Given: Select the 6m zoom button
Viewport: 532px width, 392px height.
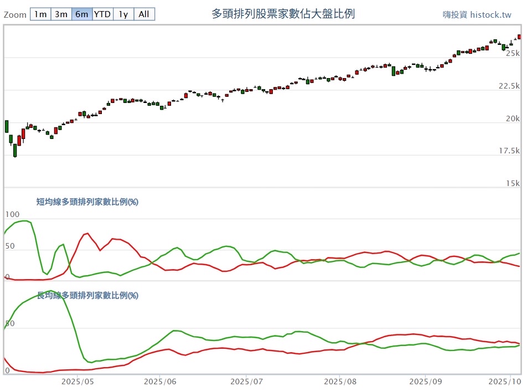Looking at the screenshot, I should click(x=82, y=14).
